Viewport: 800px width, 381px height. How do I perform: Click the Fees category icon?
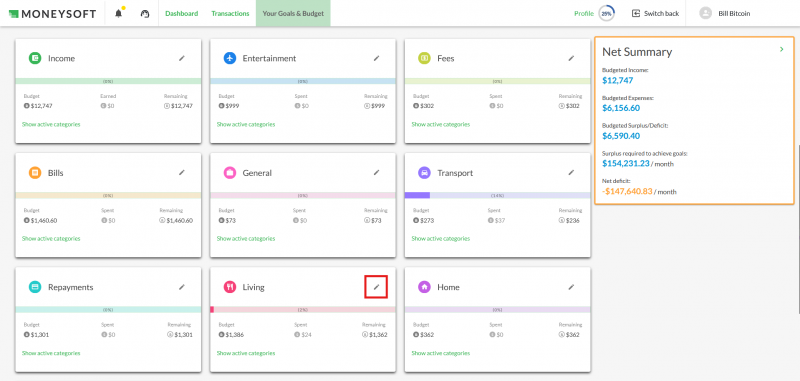[424, 58]
